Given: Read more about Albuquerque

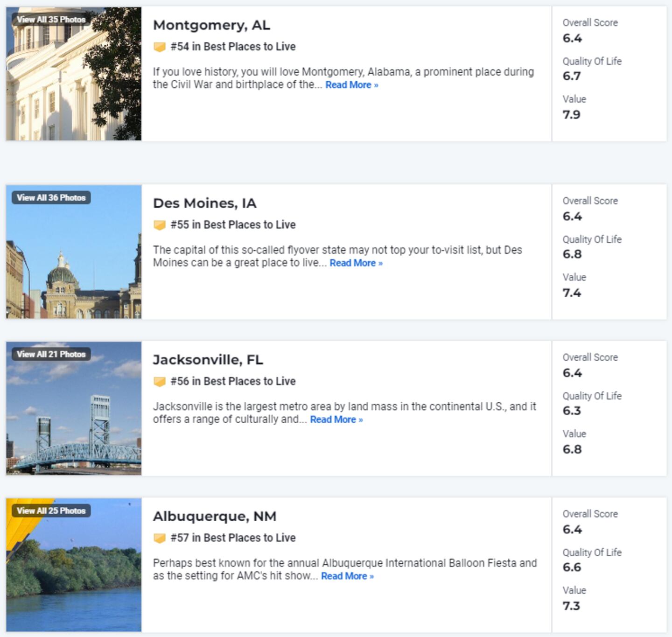Looking at the screenshot, I should tap(347, 576).
